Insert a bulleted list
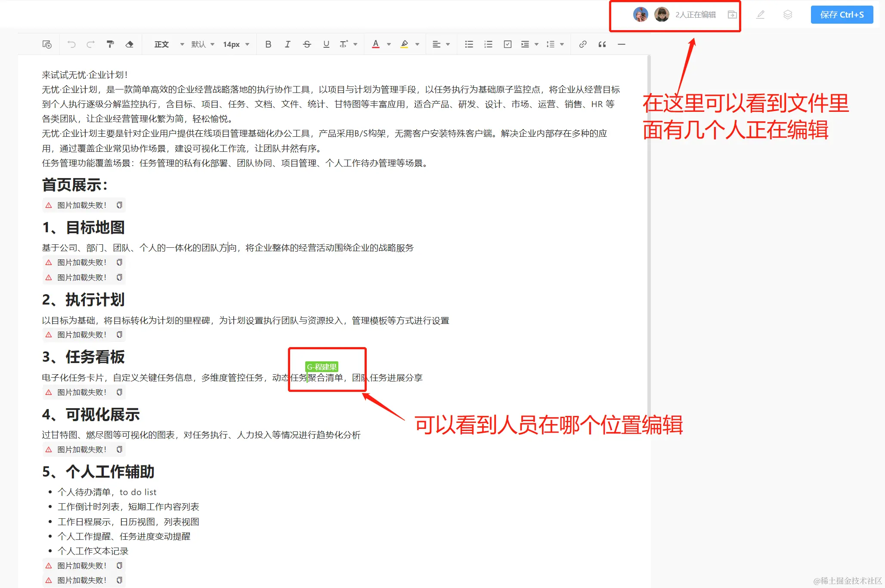This screenshot has height=588, width=885. click(469, 44)
